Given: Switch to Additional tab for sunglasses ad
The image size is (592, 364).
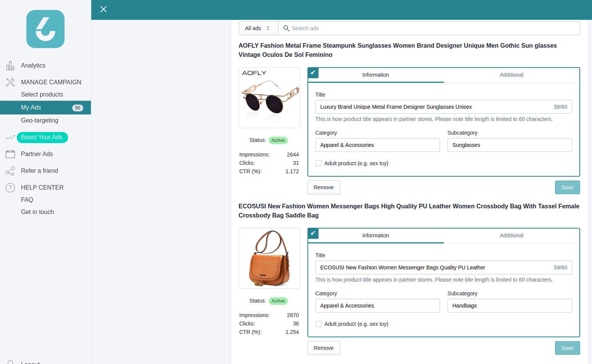Looking at the screenshot, I should [x=511, y=75].
